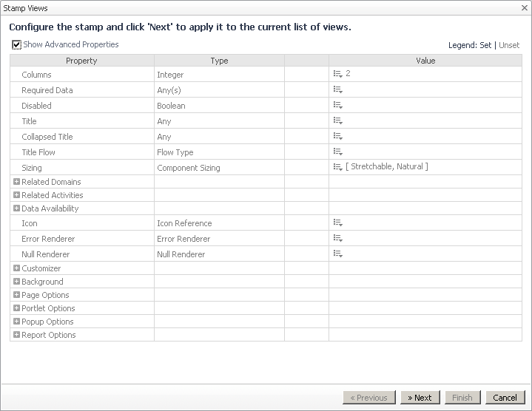Open the Title row value edit icon
Viewport: 532px width, 411px height.
pos(337,121)
